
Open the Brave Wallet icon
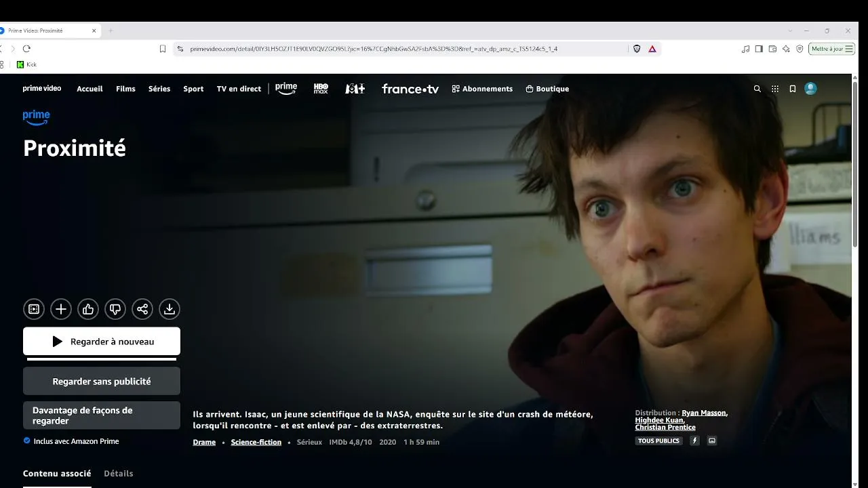tap(772, 49)
